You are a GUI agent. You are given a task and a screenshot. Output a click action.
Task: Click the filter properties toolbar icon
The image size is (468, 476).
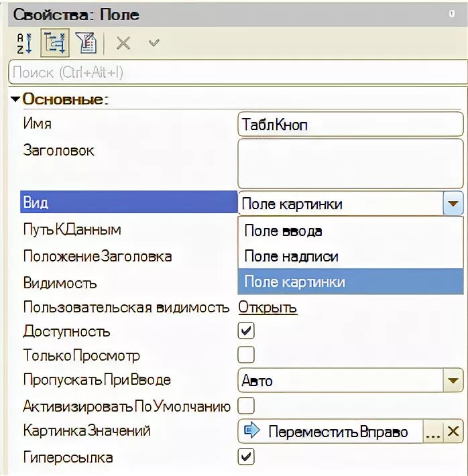pyautogui.click(x=87, y=43)
